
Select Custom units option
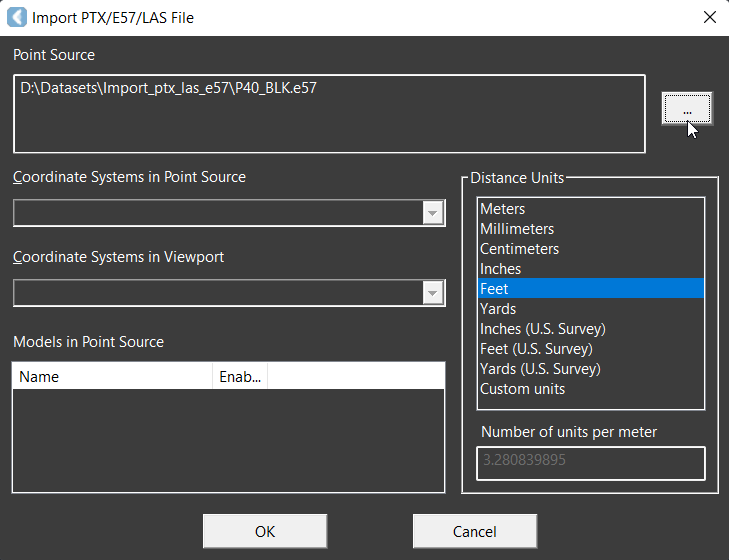coord(522,389)
